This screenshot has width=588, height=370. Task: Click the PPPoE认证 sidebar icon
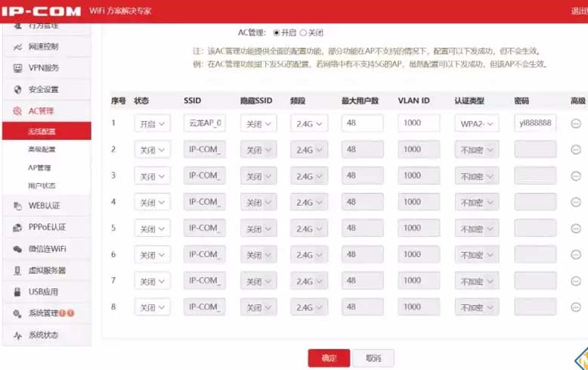(17, 228)
